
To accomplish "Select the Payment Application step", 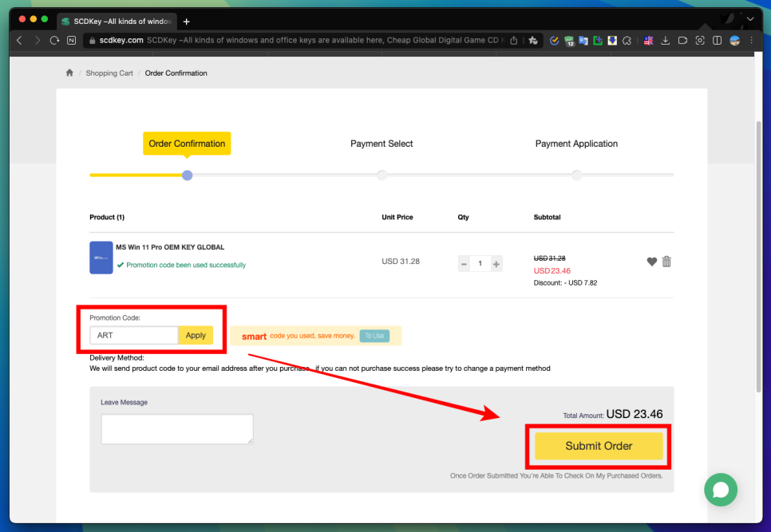I will (576, 144).
